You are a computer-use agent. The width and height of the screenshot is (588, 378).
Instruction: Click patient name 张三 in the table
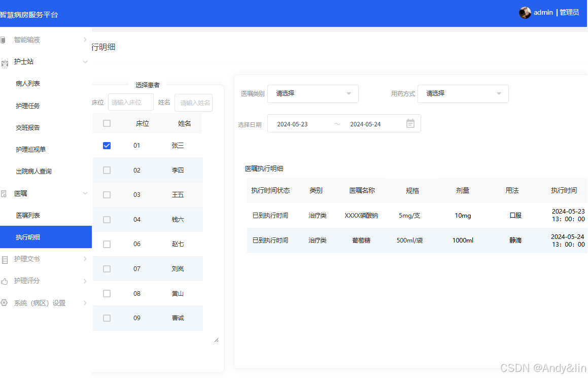pos(178,146)
